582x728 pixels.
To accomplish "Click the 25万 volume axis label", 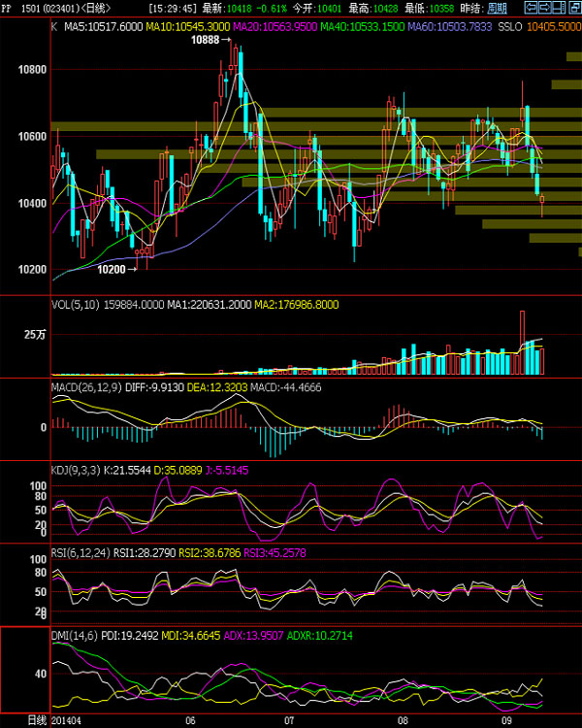I will coord(35,335).
